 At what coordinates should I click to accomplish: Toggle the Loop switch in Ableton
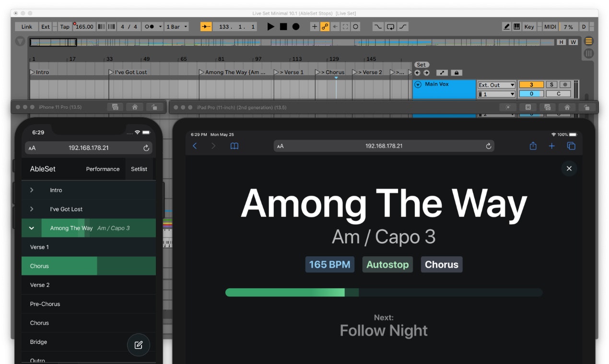click(x=391, y=27)
